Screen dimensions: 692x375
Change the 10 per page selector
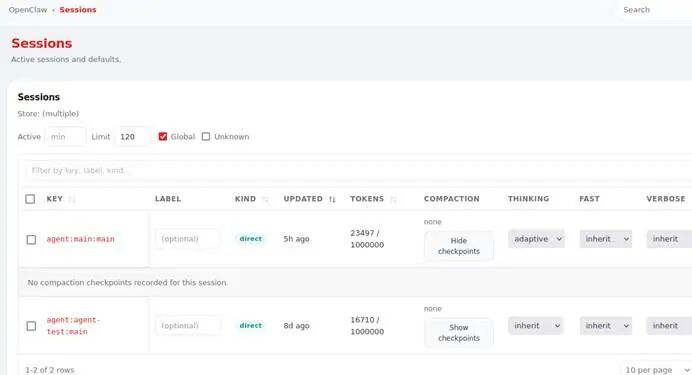(x=656, y=370)
